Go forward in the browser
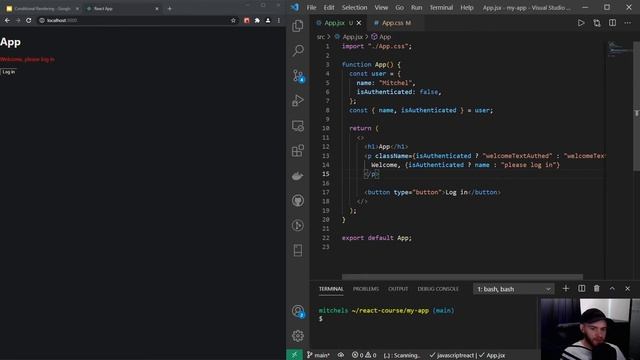 click(18, 20)
